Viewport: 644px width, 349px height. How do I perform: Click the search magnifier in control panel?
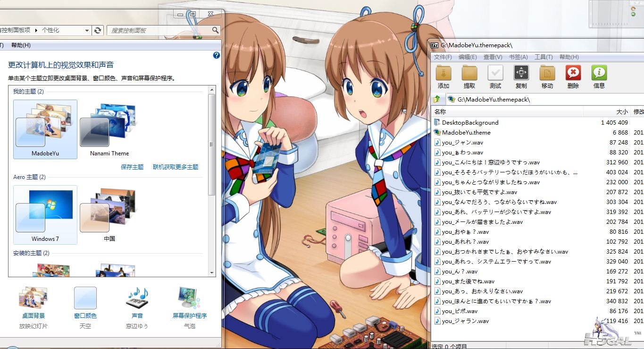216,30
